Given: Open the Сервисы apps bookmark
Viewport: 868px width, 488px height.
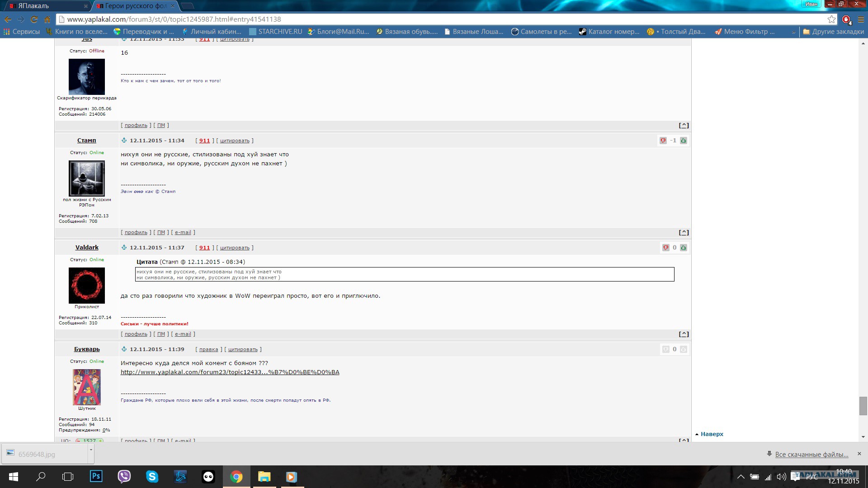Looking at the screenshot, I should click(x=22, y=32).
